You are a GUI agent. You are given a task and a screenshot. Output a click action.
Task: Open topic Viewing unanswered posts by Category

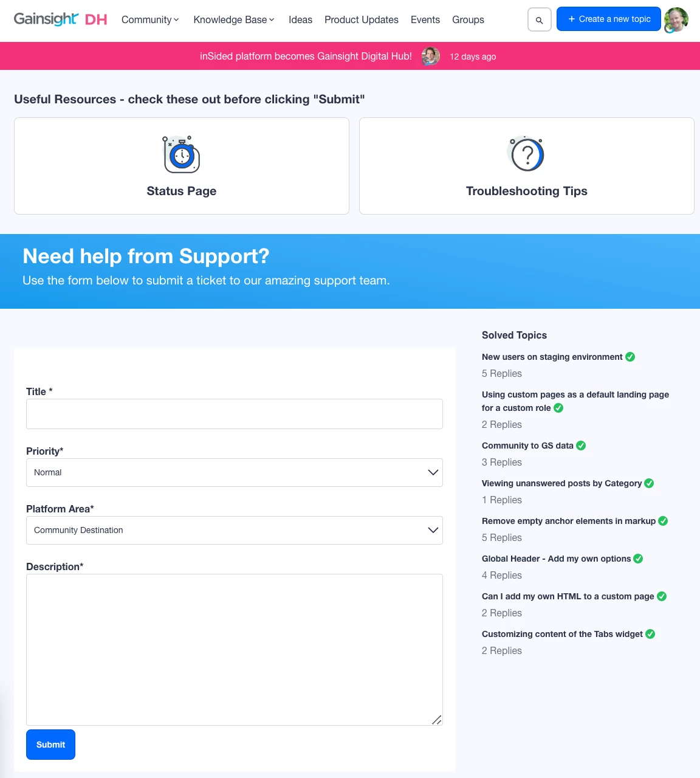(561, 483)
